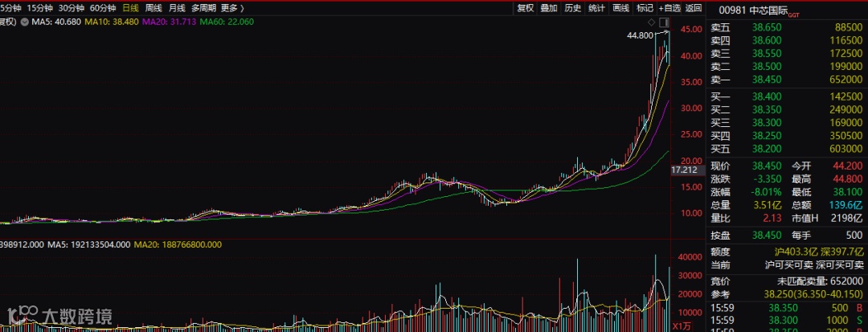The width and height of the screenshot is (868, 332).
Task: Click the 现价 38.450 current price
Action: click(x=767, y=166)
